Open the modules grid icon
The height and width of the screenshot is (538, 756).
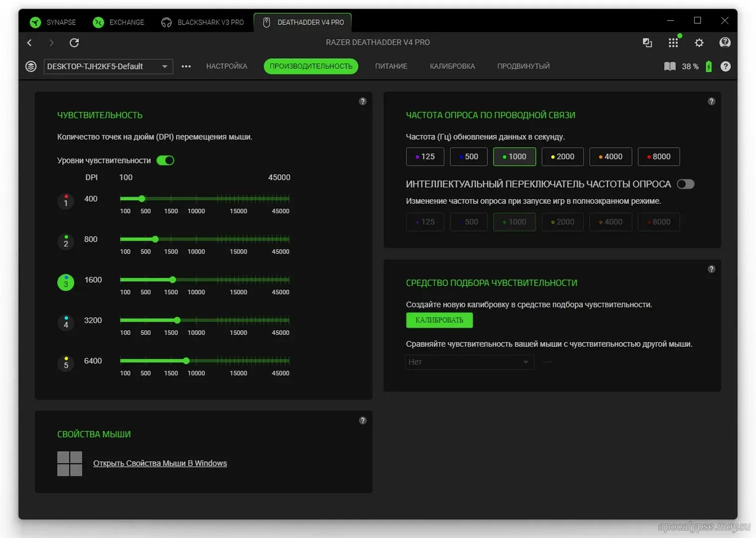[x=673, y=43]
